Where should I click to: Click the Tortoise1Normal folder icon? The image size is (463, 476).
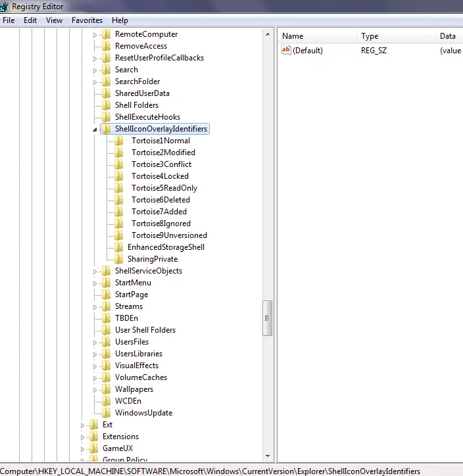[119, 141]
